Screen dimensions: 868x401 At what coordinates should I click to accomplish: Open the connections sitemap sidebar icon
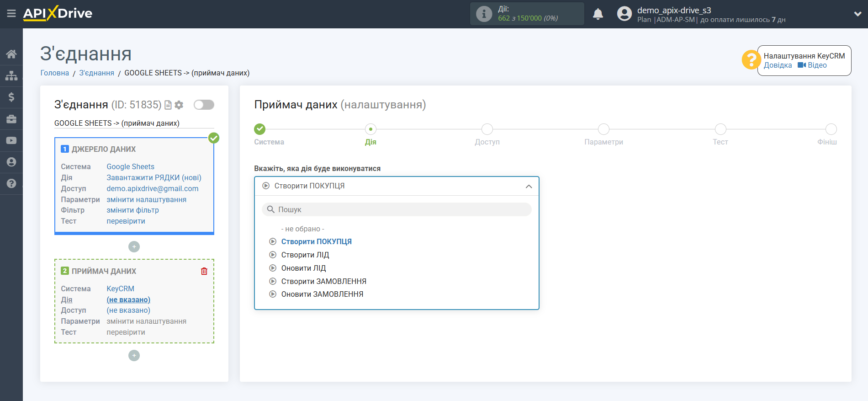coord(11,75)
